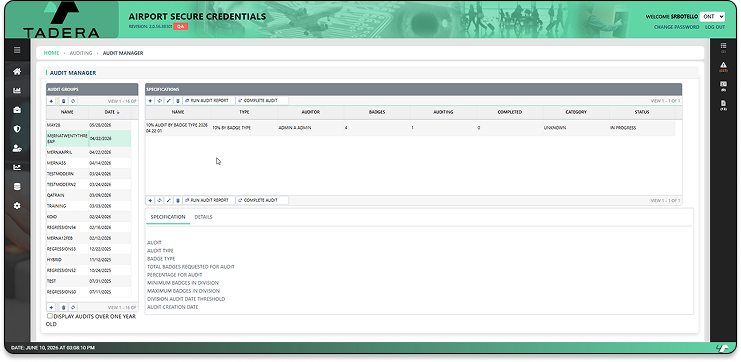The height and width of the screenshot is (362, 741).
Task: Sort Audit Groups by Name column
Action: 67,112
